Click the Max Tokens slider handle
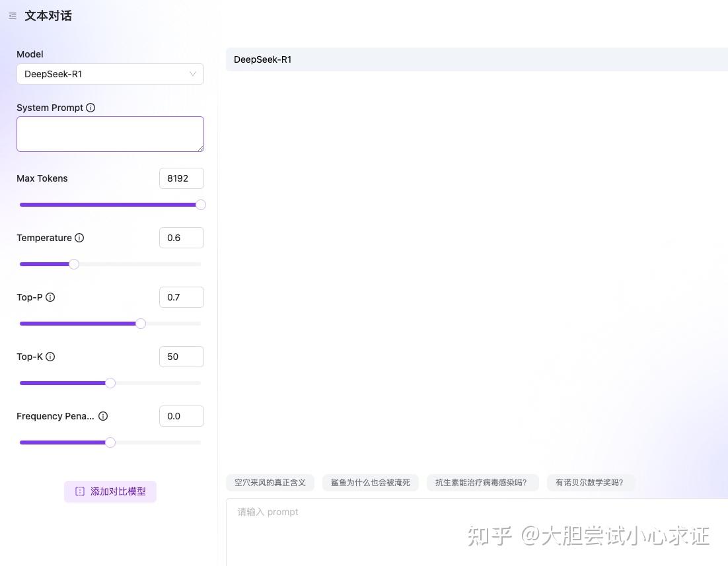Screen dimensions: 728x566 201,205
